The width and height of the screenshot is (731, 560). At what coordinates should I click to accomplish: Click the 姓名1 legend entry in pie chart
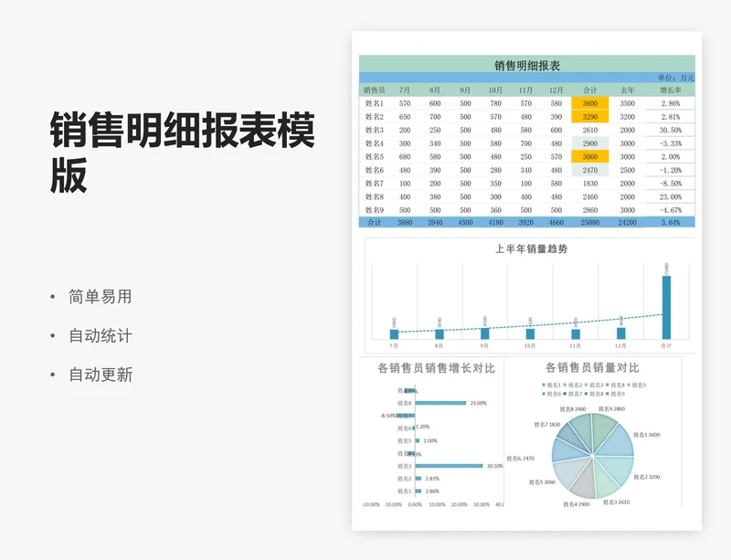(x=551, y=386)
